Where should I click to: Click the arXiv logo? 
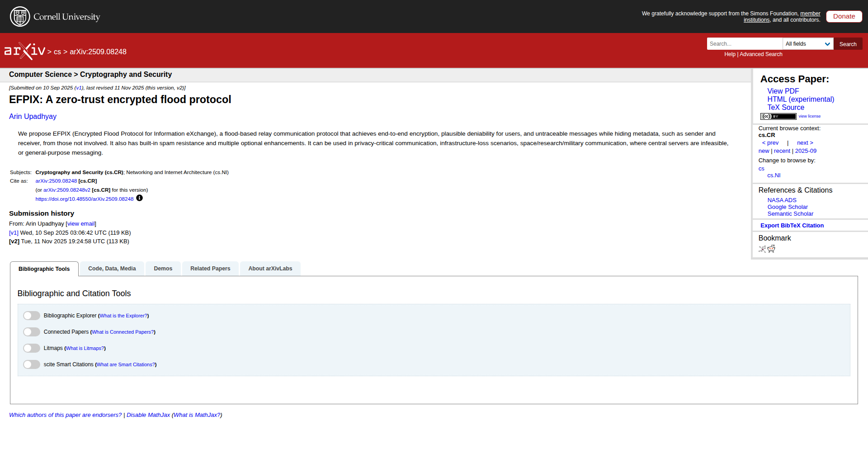click(25, 51)
